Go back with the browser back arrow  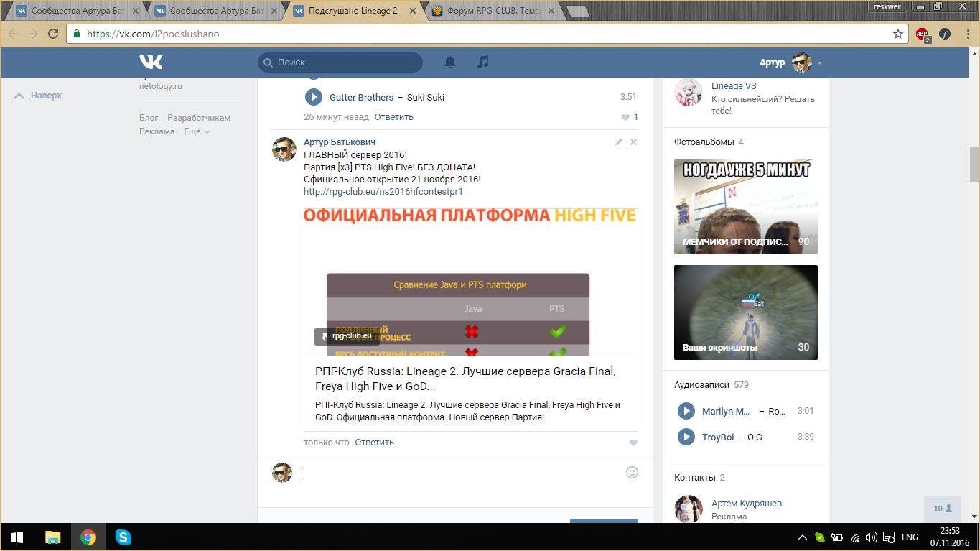click(14, 34)
